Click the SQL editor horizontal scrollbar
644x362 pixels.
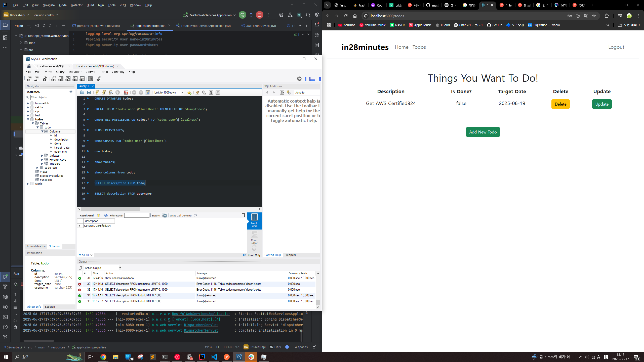tap(110, 209)
